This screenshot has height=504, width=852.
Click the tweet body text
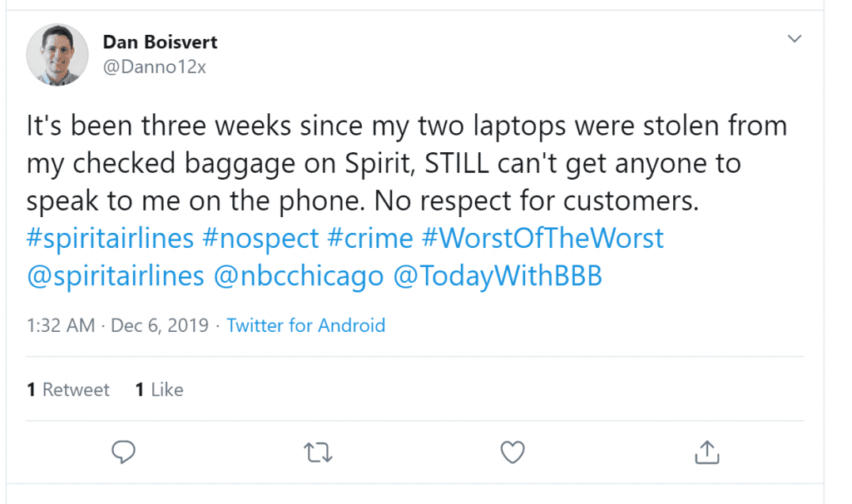[x=406, y=163]
